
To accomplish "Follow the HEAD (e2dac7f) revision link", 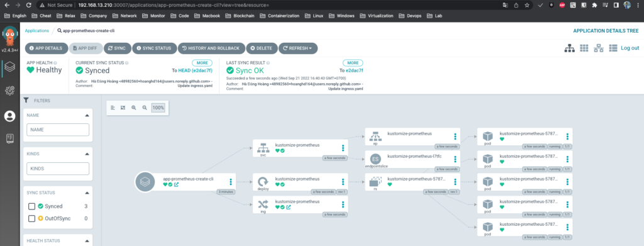I will (195, 70).
